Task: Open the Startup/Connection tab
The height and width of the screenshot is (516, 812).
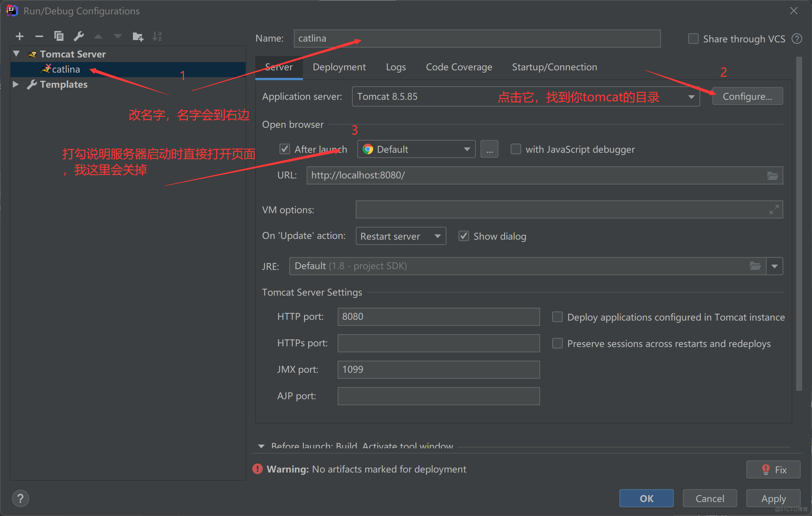Action: tap(554, 67)
